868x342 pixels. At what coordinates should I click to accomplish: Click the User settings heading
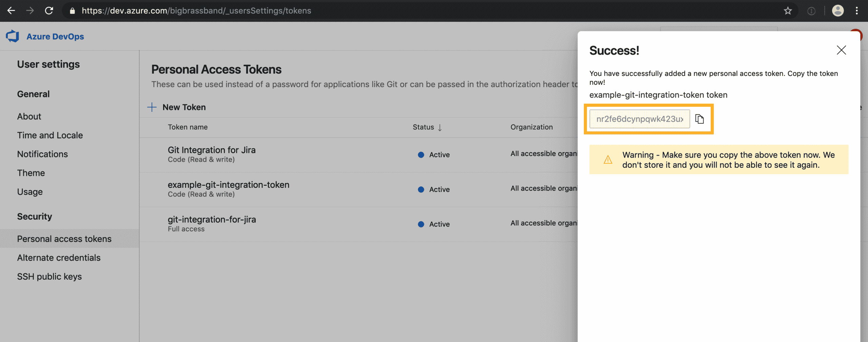coord(48,64)
